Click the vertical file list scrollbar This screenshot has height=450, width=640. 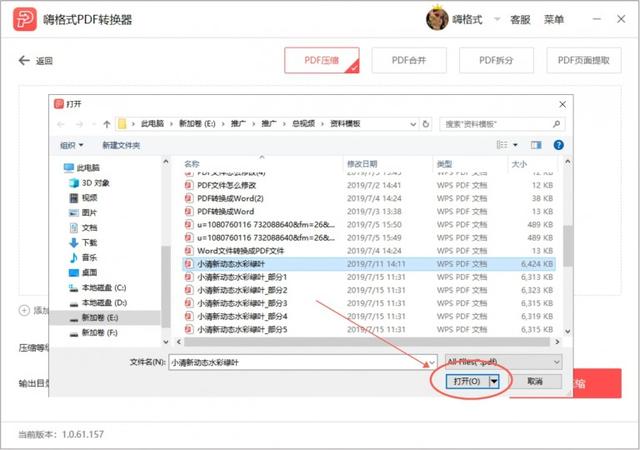(x=567, y=245)
